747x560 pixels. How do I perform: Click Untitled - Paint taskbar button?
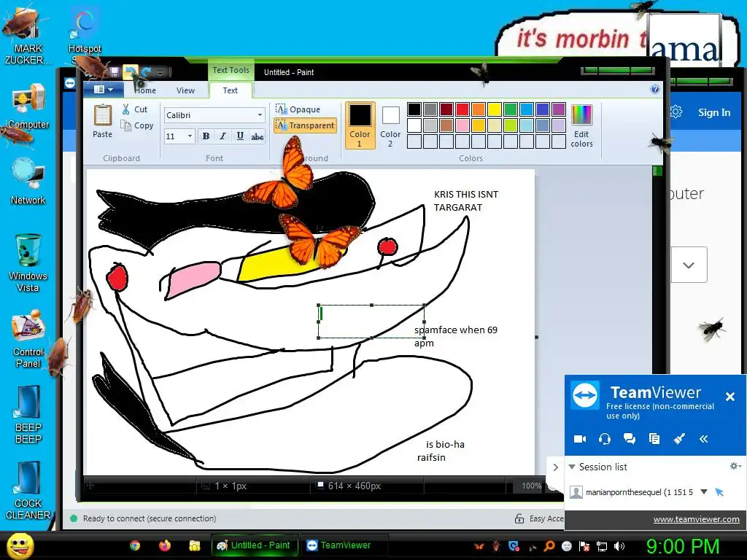[x=255, y=545]
